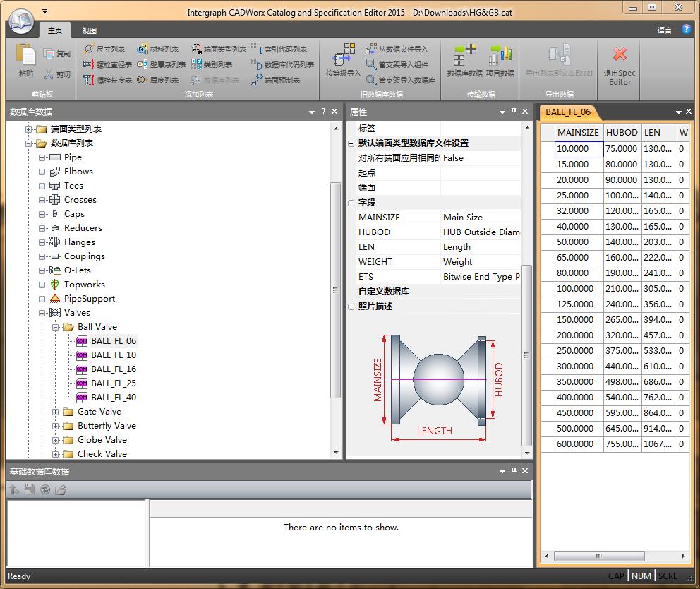700x589 pixels.
Task: Add a 类别列表 category table
Action: click(x=212, y=64)
